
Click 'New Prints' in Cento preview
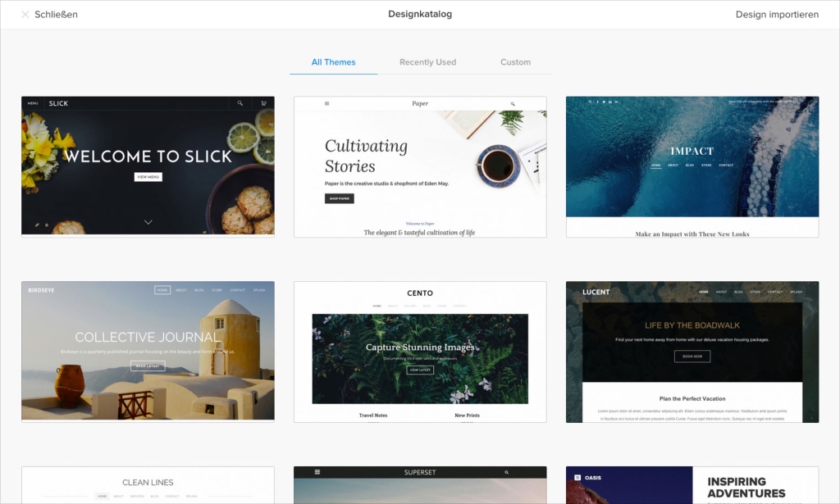467,415
